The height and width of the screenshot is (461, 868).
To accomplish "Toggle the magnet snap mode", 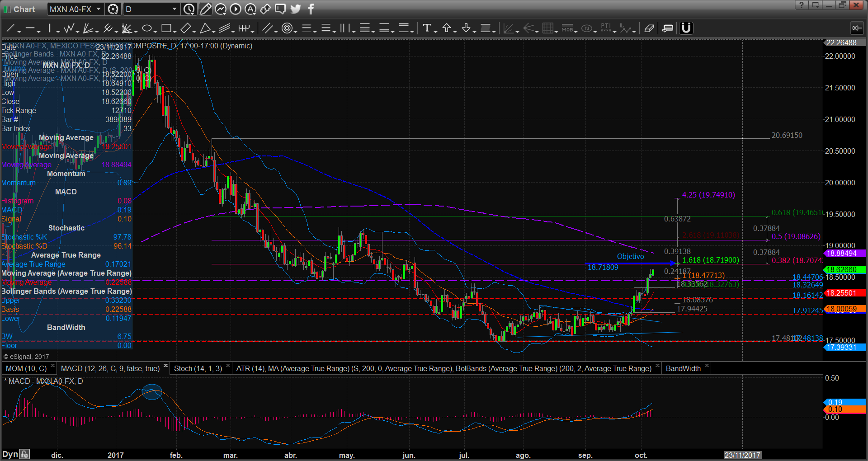I will [x=686, y=28].
